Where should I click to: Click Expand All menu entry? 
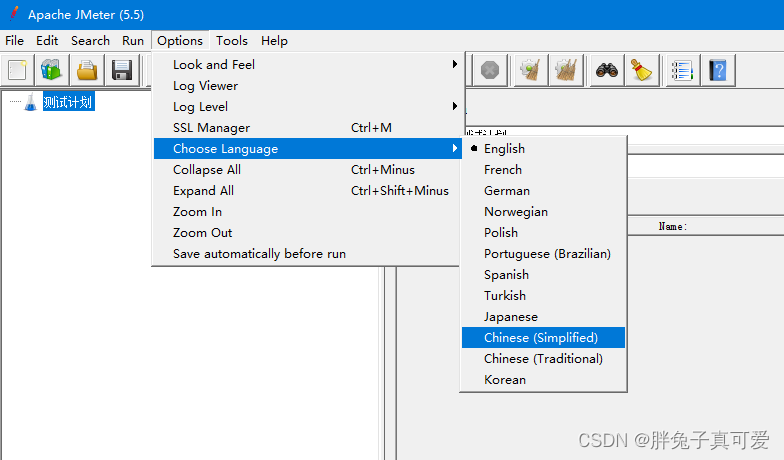point(308,190)
